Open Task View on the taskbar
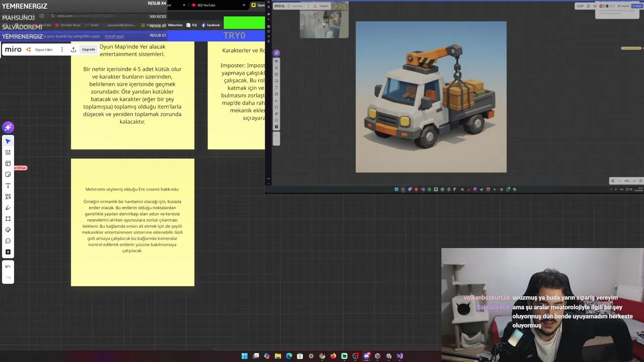This screenshot has height=362, width=644. click(x=256, y=356)
